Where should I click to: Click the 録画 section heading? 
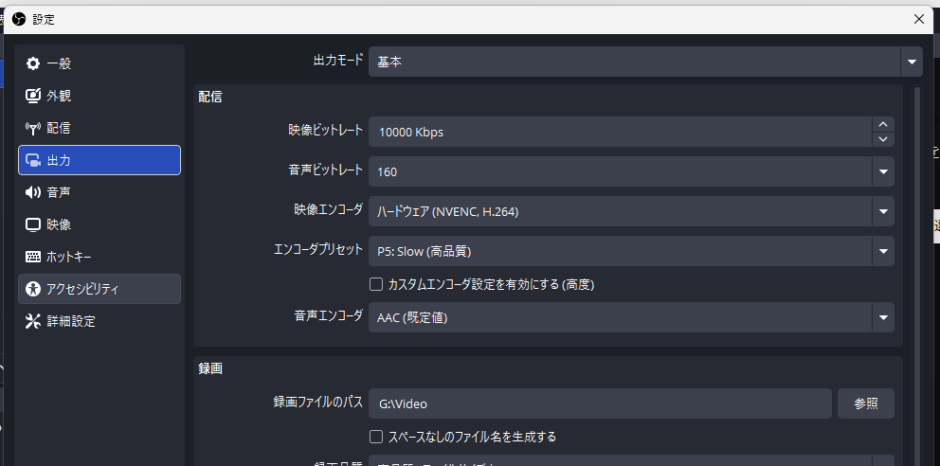click(210, 369)
